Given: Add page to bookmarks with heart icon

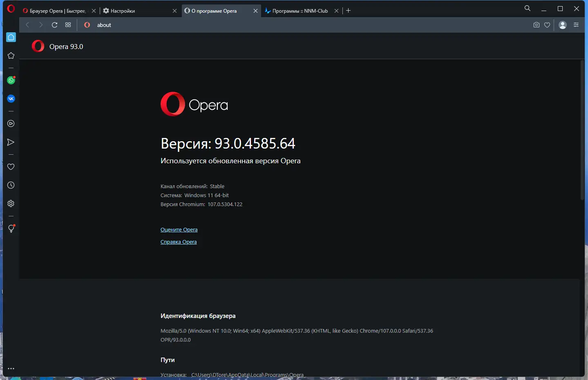Looking at the screenshot, I should pos(547,25).
